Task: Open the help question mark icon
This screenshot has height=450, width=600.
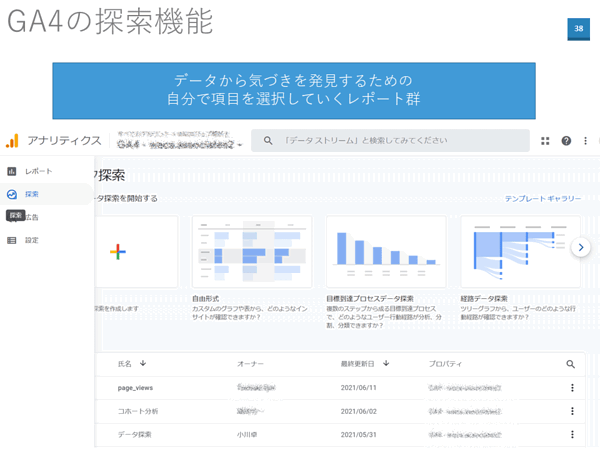Action: pos(566,141)
